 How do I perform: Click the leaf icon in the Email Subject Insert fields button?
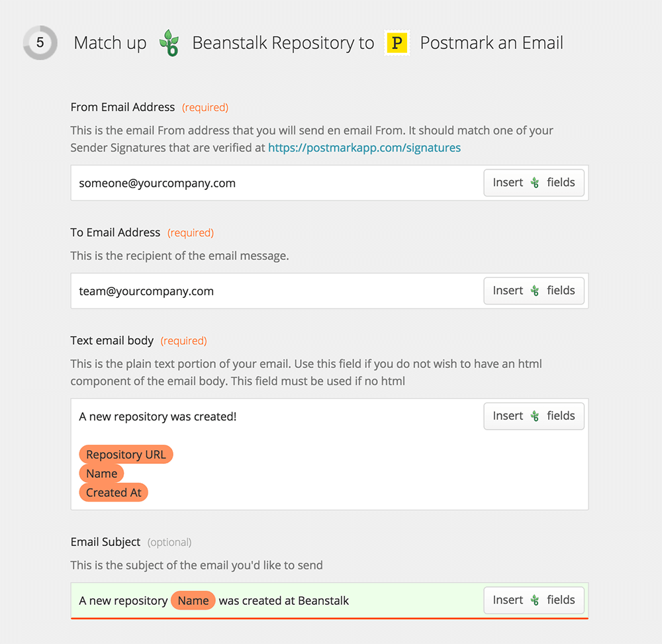534,600
